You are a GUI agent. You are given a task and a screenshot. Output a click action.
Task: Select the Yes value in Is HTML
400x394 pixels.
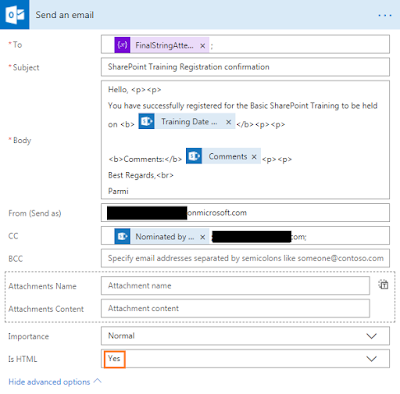point(114,359)
